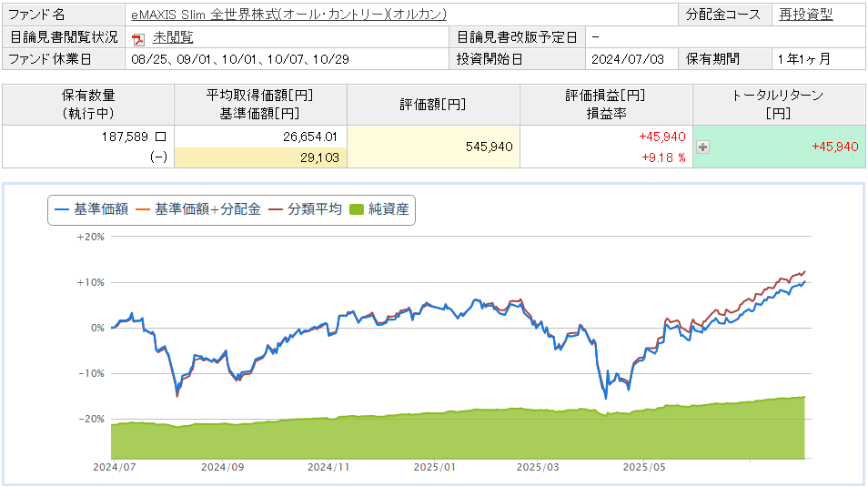Expand total return details with plus icon
The width and height of the screenshot is (868, 487).
coord(702,147)
